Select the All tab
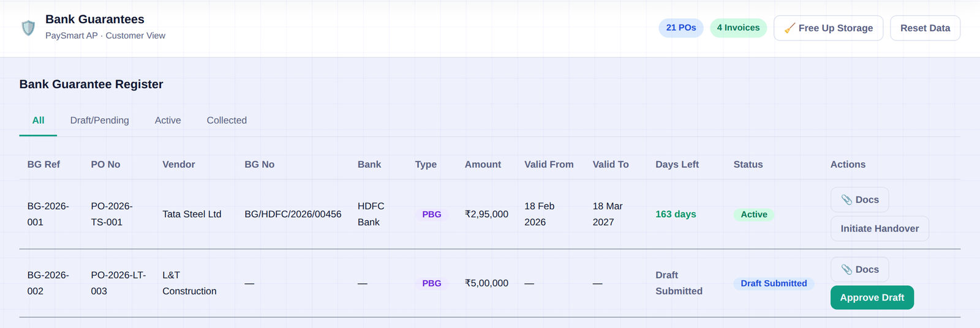 pyautogui.click(x=38, y=121)
